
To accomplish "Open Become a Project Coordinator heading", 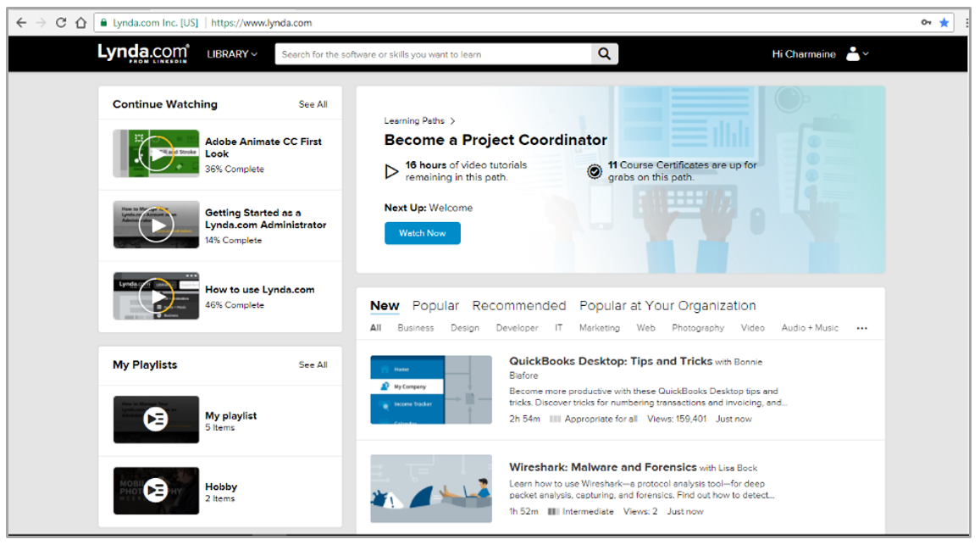I will pos(496,140).
